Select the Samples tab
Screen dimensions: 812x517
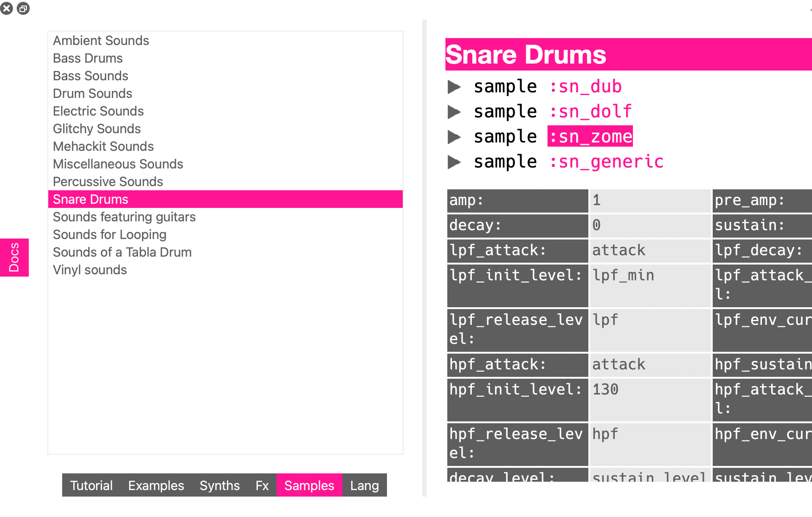tap(309, 485)
